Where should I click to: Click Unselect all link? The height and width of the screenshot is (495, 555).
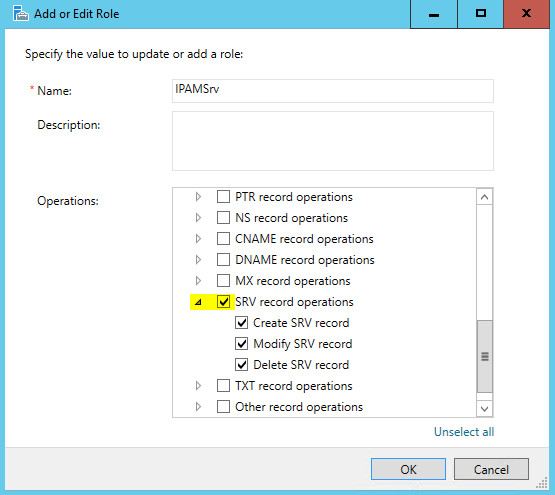[x=464, y=432]
